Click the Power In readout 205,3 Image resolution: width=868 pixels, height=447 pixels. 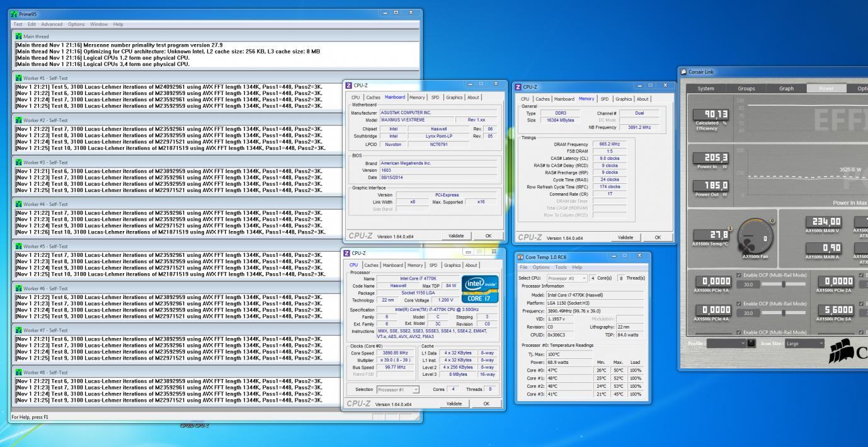[711, 158]
